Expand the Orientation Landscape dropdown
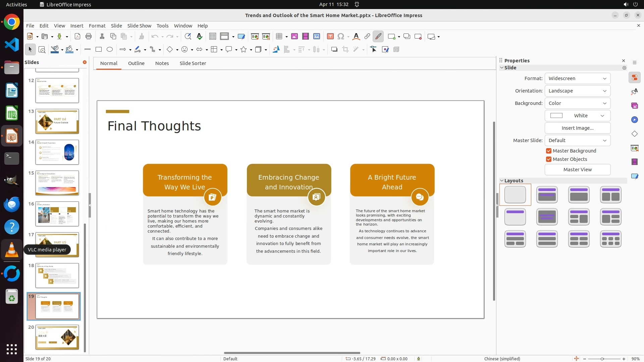 [577, 91]
